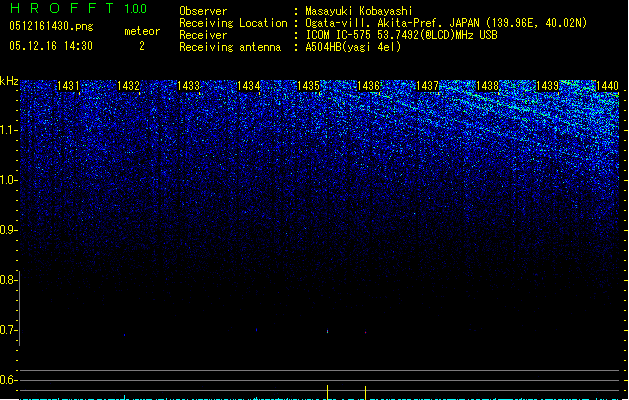Click time marker 1438
This screenshot has height=400, width=629.
click(x=487, y=85)
